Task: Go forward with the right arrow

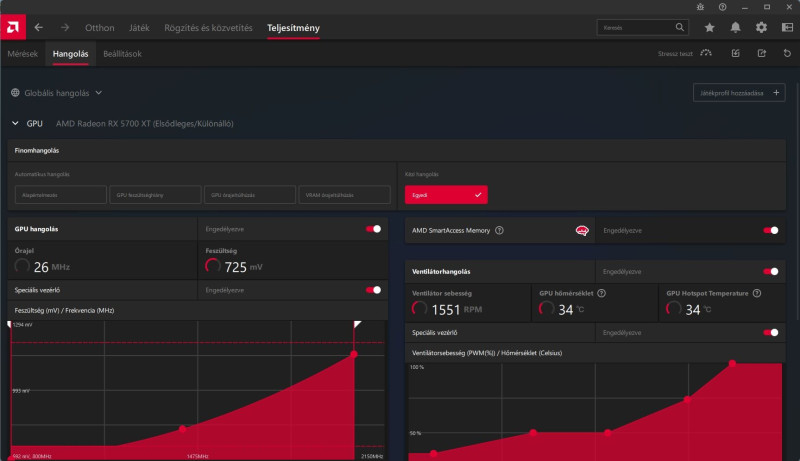Action: point(65,28)
